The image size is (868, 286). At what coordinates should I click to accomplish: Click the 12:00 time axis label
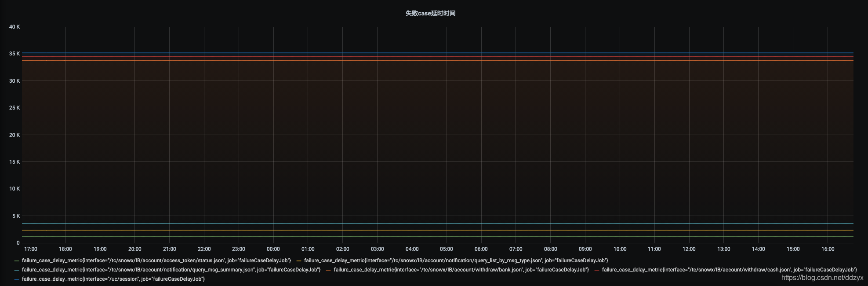pos(689,249)
